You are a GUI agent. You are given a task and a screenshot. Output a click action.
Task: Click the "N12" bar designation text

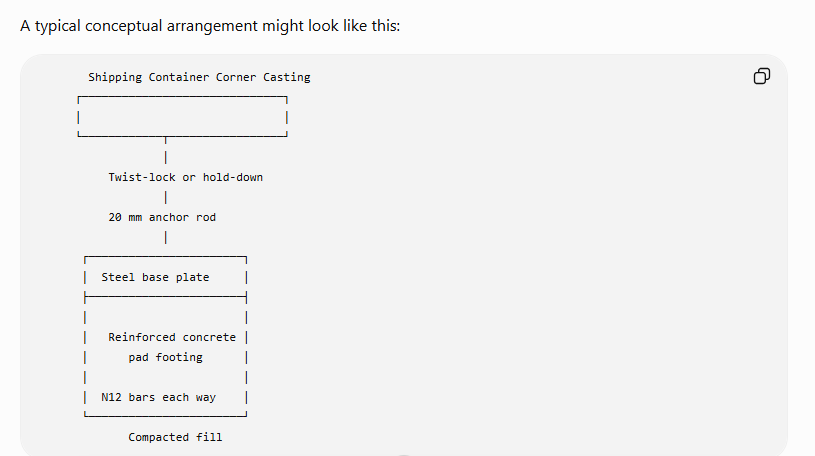click(111, 397)
